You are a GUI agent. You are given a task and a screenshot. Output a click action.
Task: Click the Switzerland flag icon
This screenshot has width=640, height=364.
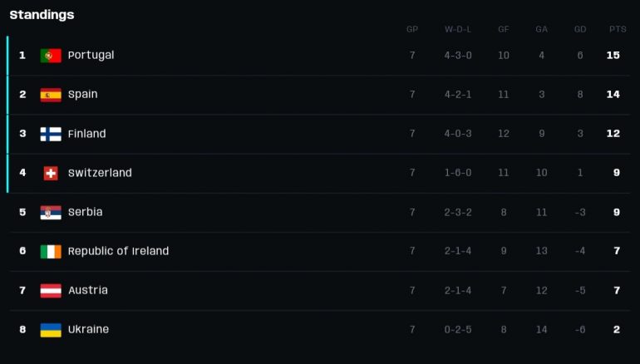click(51, 173)
